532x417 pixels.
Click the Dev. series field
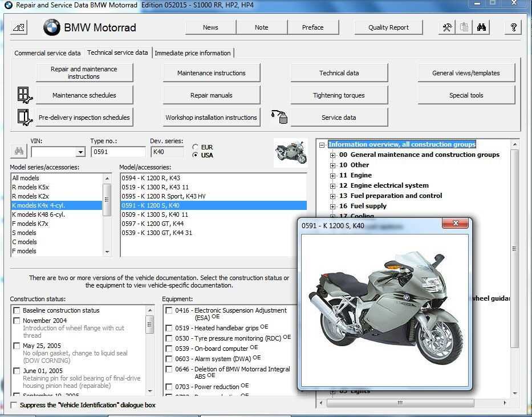click(167, 152)
